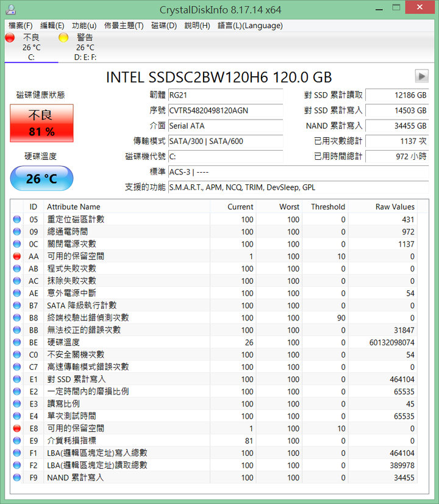Click the 介面 field showing Serial ATA

pos(226,126)
